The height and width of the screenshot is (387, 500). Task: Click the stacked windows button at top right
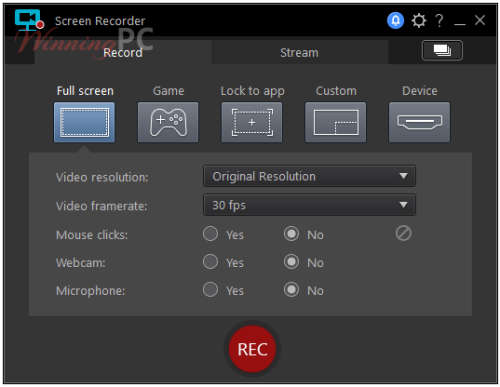(442, 50)
